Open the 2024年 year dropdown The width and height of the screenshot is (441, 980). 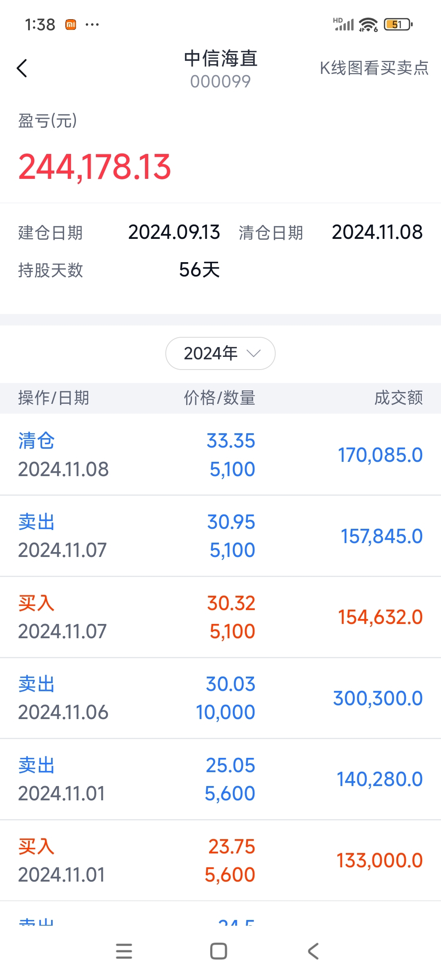tap(220, 353)
